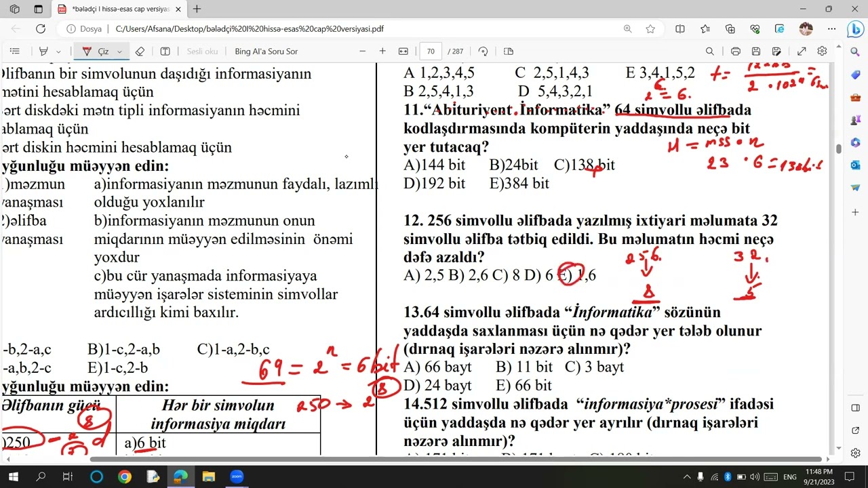Switch to Zoom app in taskbar
Image resolution: width=868 pixels, height=488 pixels.
click(237, 476)
